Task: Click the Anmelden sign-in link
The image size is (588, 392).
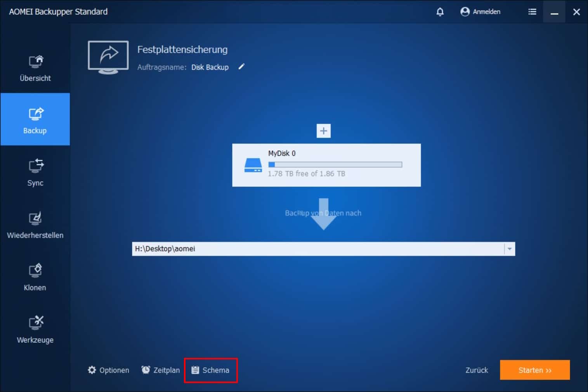Action: pyautogui.click(x=486, y=12)
